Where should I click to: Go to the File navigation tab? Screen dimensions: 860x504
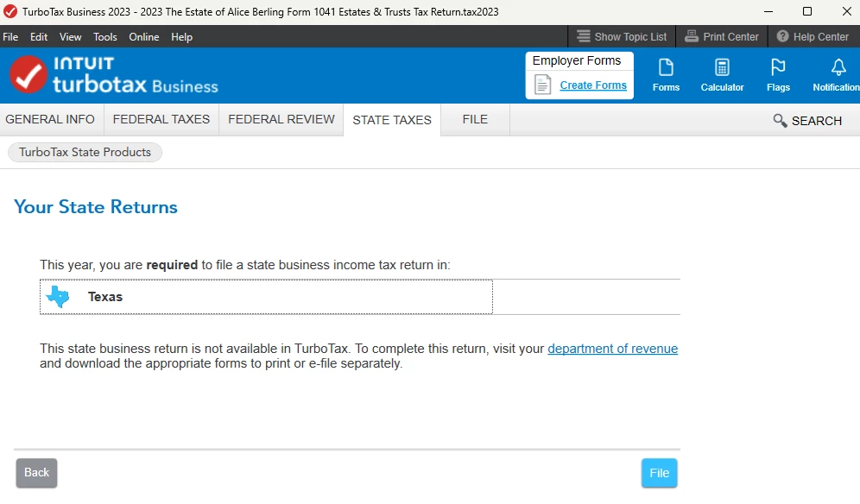pyautogui.click(x=475, y=120)
